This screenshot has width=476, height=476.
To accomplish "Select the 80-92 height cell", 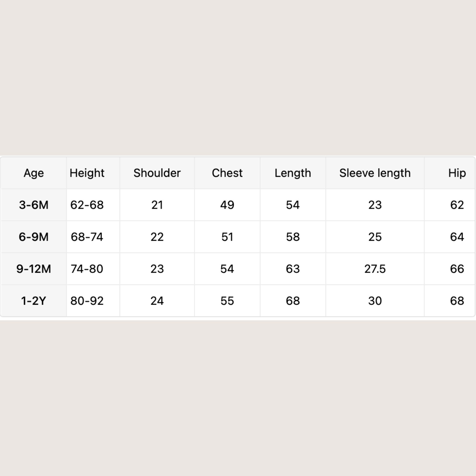I will [87, 301].
